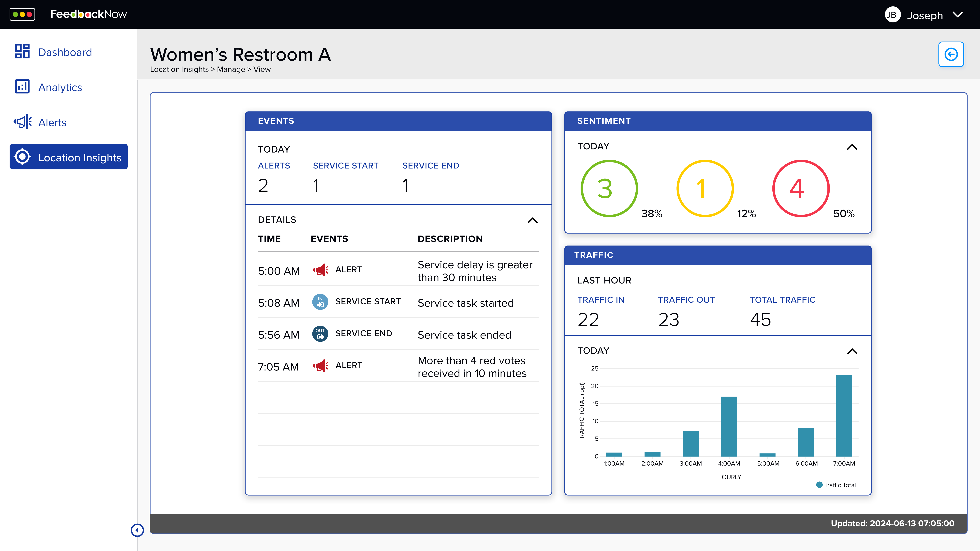Open the Joseph user dropdown menu
The width and height of the screenshot is (980, 551).
(958, 15)
